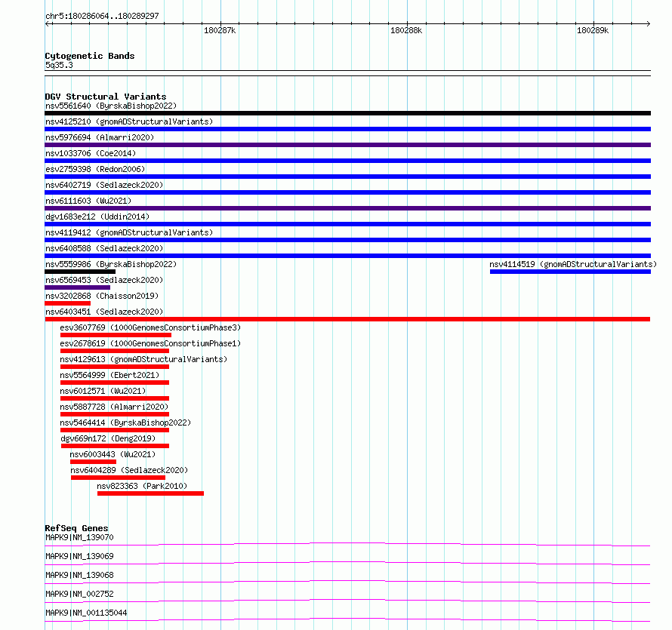Open variant nsv1033706 (Coe2014)
672x630 pixels.
tap(91, 153)
